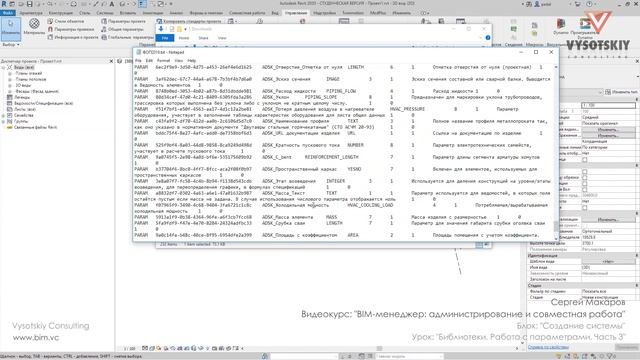Click the Save icon in quick access toolbar
The height and width of the screenshot is (360, 640).
(x=29, y=4)
